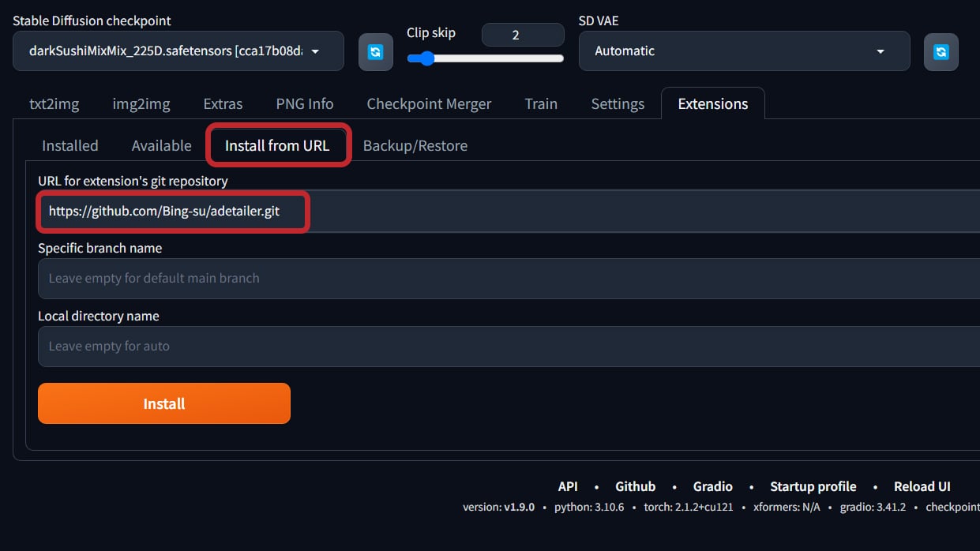Click the orange Install button
Image resolution: width=980 pixels, height=551 pixels.
164,403
